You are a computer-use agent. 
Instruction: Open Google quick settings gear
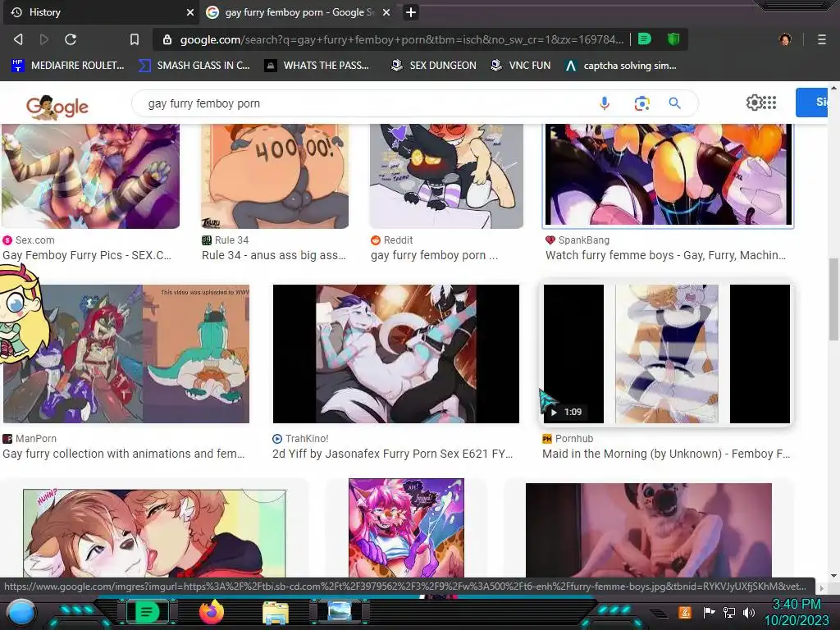tap(754, 103)
